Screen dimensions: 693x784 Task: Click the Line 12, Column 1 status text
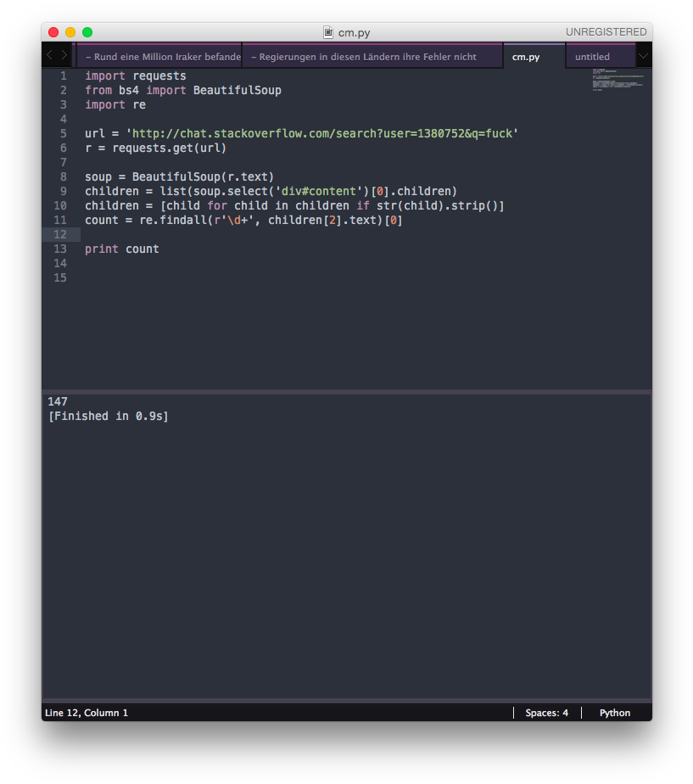pyautogui.click(x=87, y=713)
